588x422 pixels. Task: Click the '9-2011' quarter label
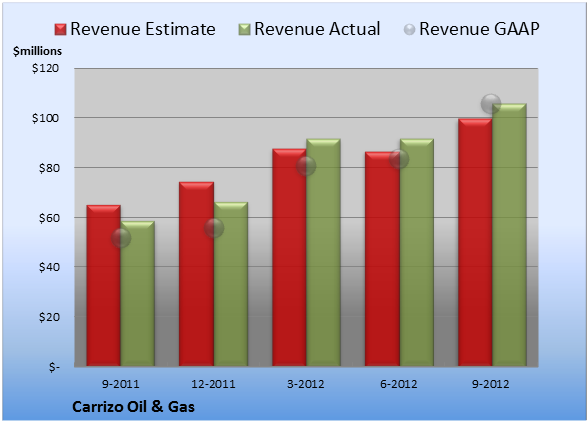[121, 384]
